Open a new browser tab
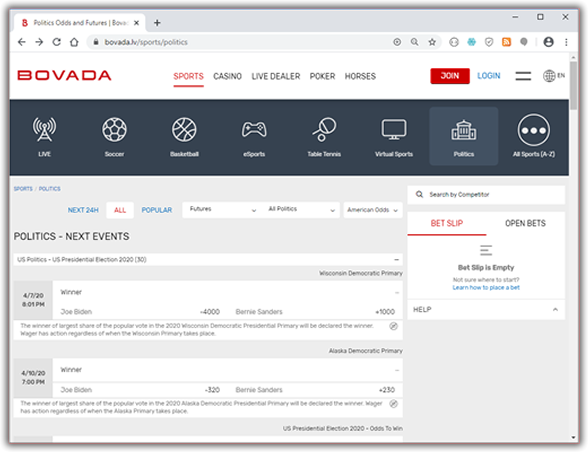Viewport: 588px width, 452px height. coord(157,23)
